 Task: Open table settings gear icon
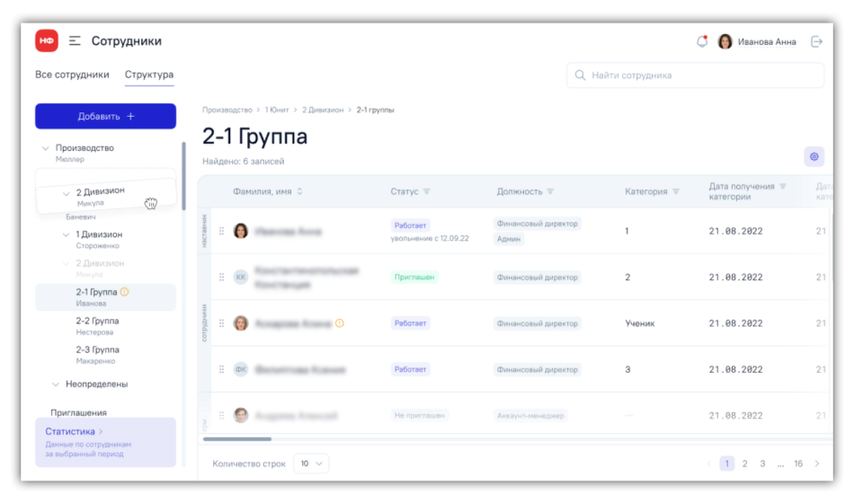814,156
